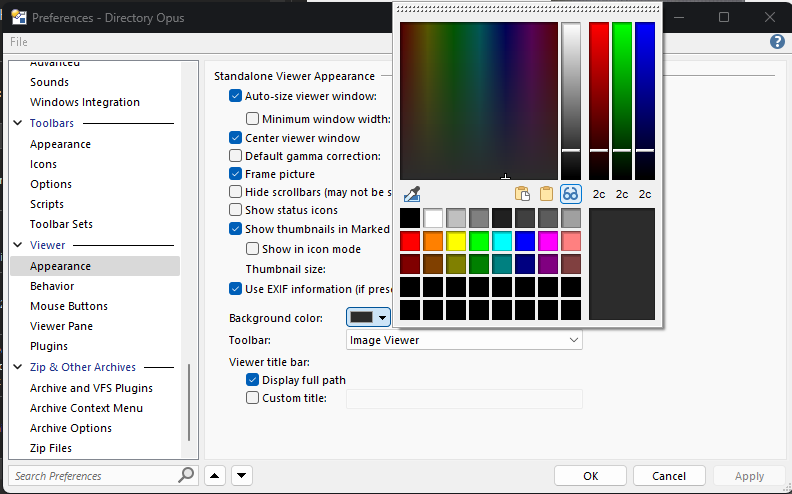Collapse the Zip & Other Archives section
792x494 pixels.
tap(19, 367)
